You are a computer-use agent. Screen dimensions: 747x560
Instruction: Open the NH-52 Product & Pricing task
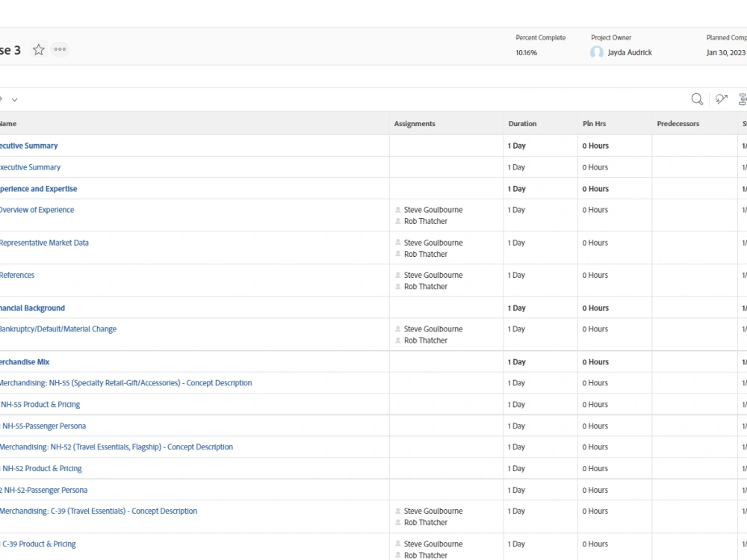(x=41, y=469)
